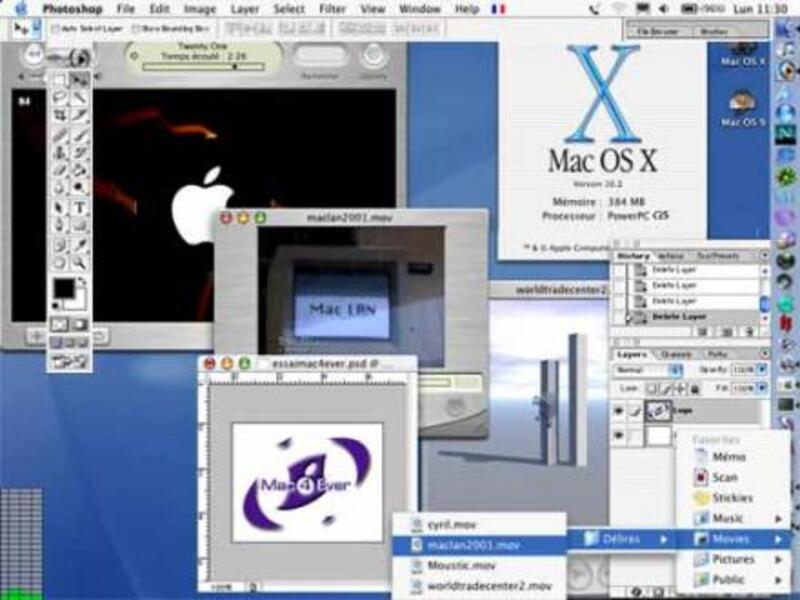Open the Layers panel options menu arrow
The height and width of the screenshot is (600, 800).
pyautogui.click(x=764, y=353)
